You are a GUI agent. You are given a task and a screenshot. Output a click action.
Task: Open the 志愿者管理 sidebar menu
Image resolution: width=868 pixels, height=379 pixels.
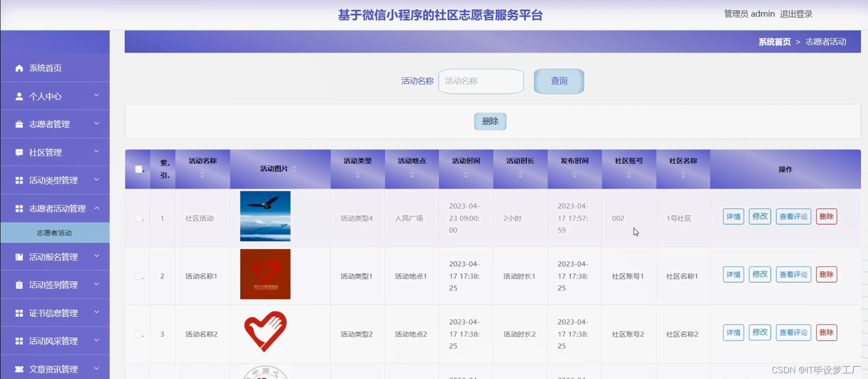coord(55,124)
